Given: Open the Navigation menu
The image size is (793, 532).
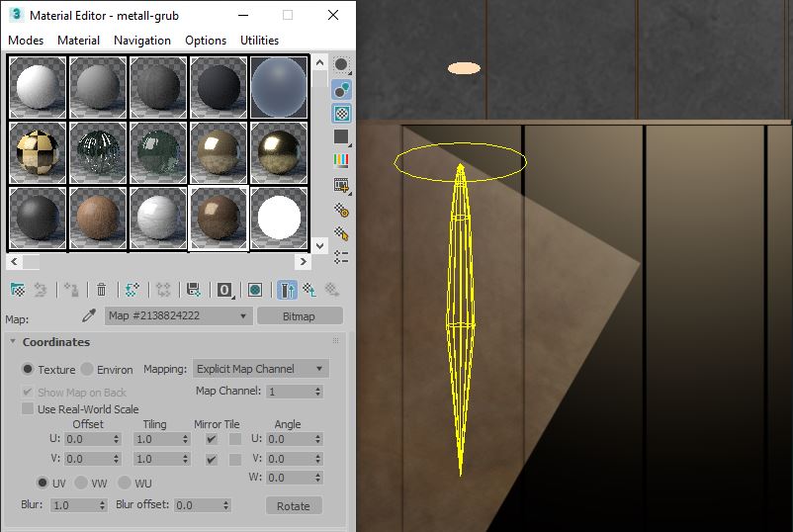Looking at the screenshot, I should click(x=142, y=41).
